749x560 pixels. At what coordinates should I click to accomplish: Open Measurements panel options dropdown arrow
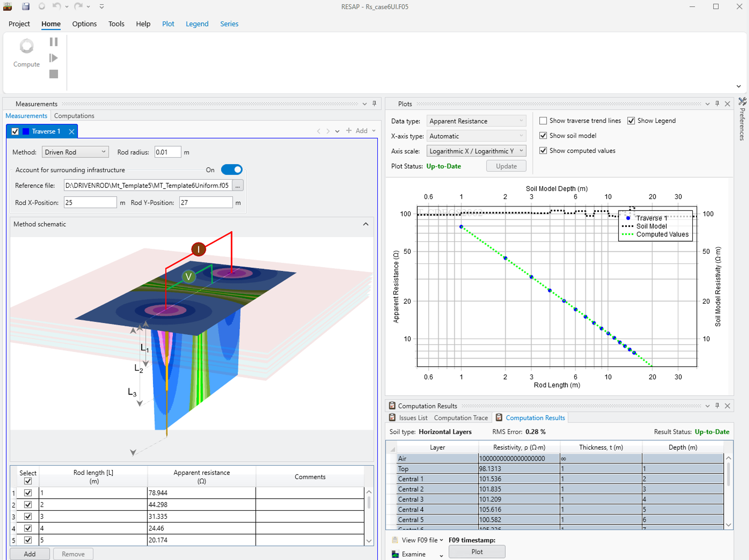point(365,104)
